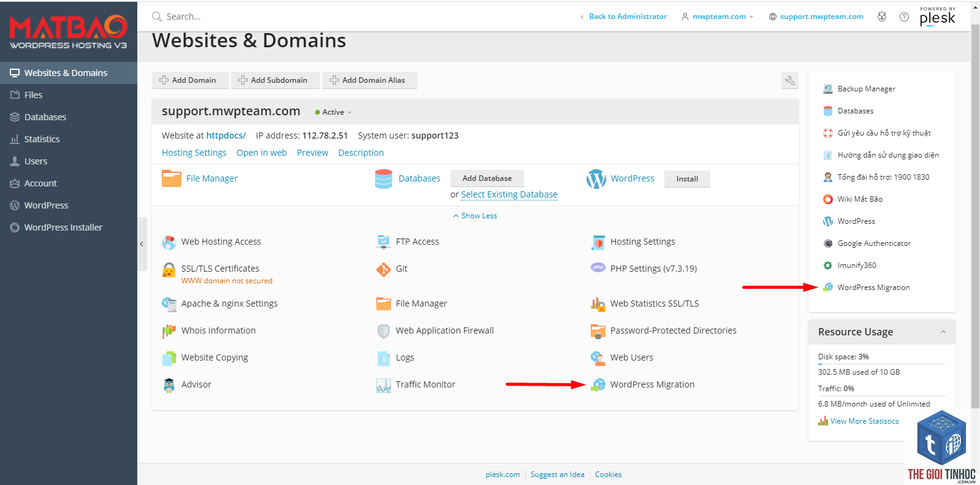Click the WordPress Install button
The image size is (980, 485).
tap(687, 179)
